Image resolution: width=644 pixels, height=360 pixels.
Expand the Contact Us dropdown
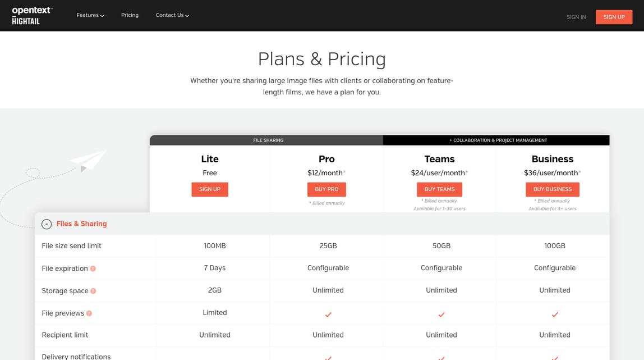pos(172,15)
